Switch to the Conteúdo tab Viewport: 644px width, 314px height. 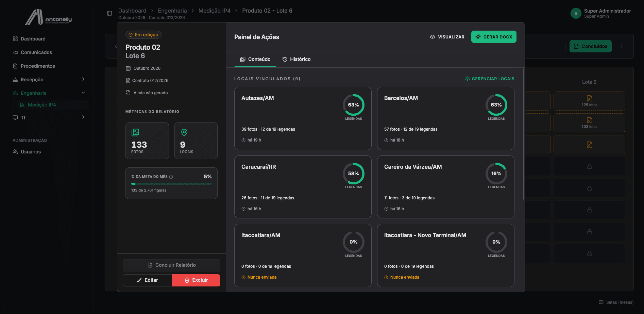pyautogui.click(x=255, y=59)
